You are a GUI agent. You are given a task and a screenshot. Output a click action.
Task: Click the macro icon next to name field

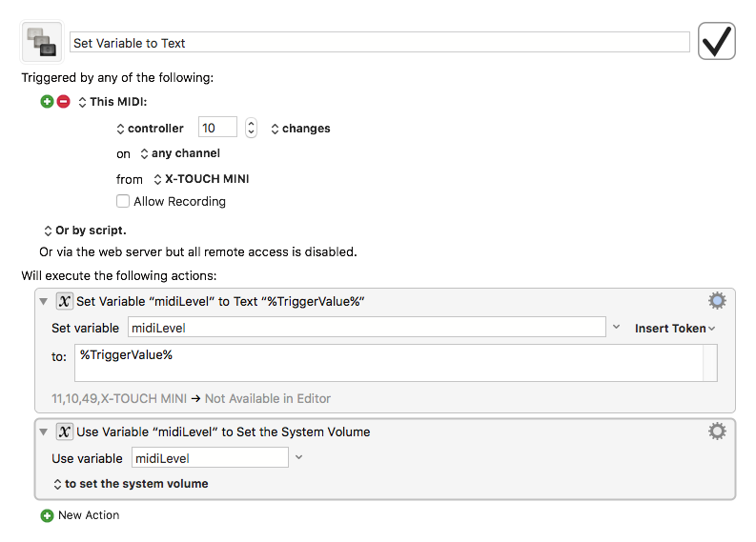click(x=41, y=42)
